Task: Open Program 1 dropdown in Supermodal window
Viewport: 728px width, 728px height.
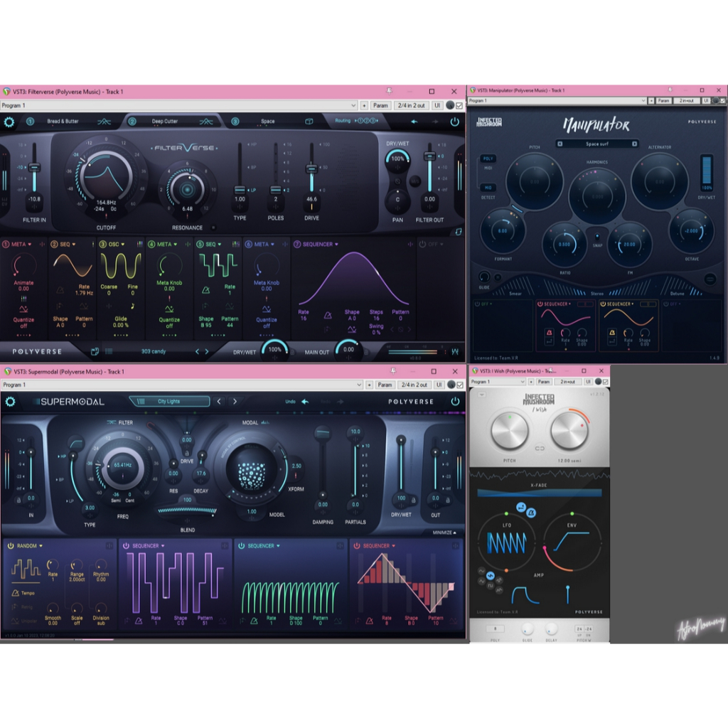Action: pyautogui.click(x=182, y=385)
